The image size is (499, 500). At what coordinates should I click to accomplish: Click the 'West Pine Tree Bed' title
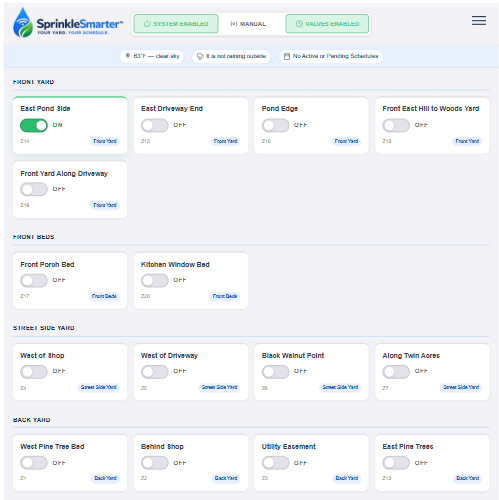click(52, 447)
